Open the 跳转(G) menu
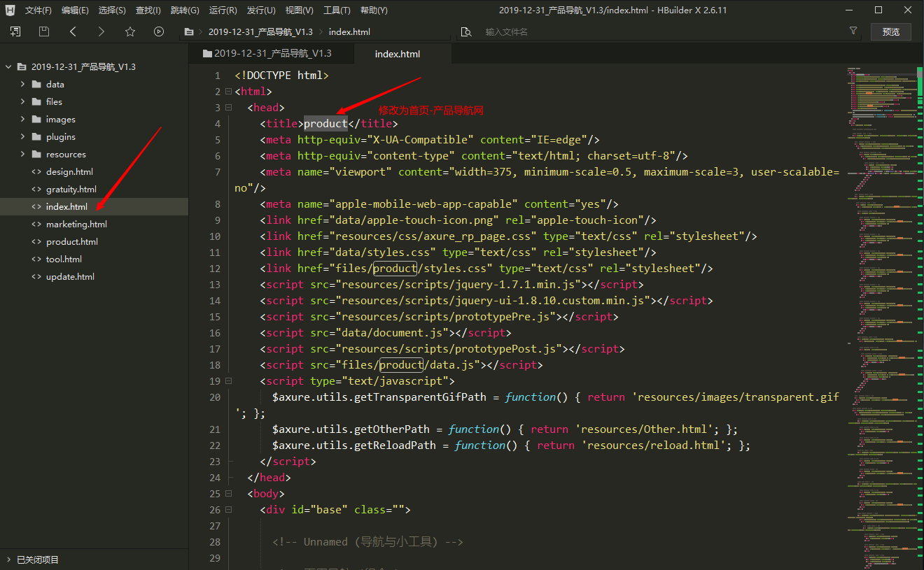 click(185, 10)
